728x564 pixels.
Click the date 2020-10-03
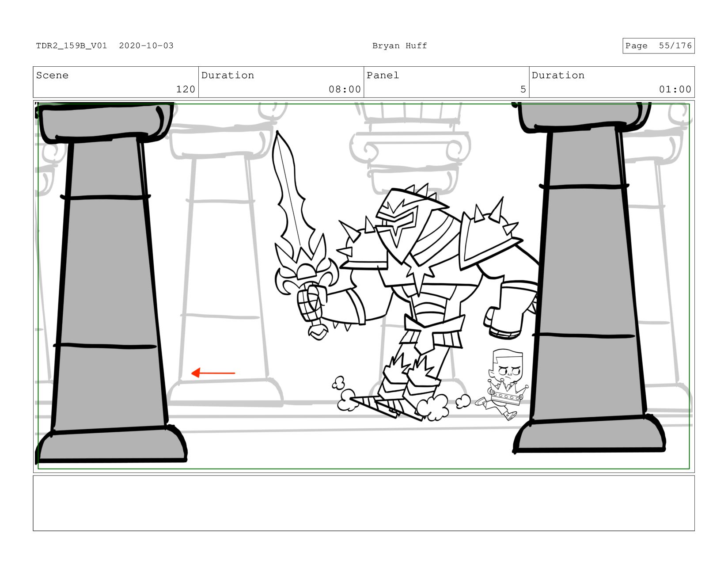click(146, 46)
